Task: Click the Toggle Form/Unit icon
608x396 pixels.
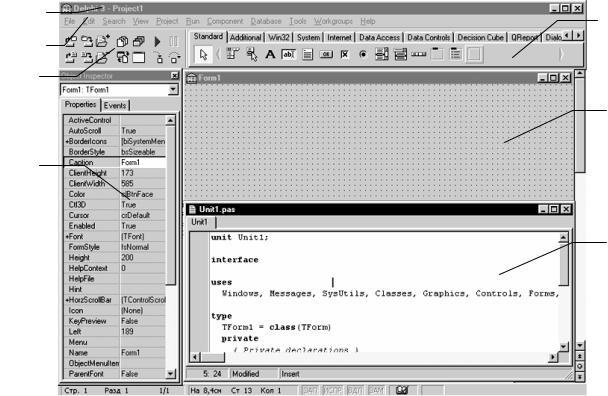Action: point(122,57)
